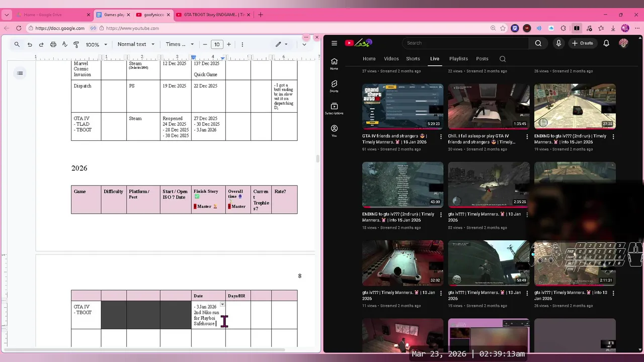Open browser Downloads arrow icon

pos(613,28)
